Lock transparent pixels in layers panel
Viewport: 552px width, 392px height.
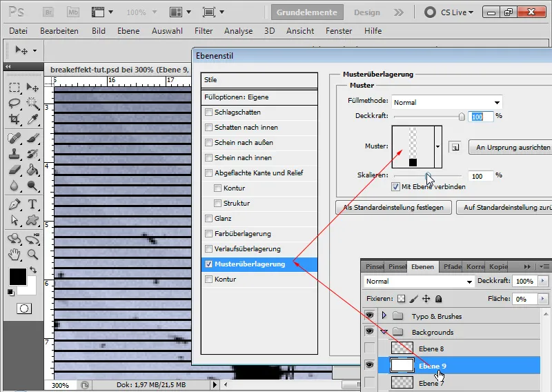click(x=401, y=299)
